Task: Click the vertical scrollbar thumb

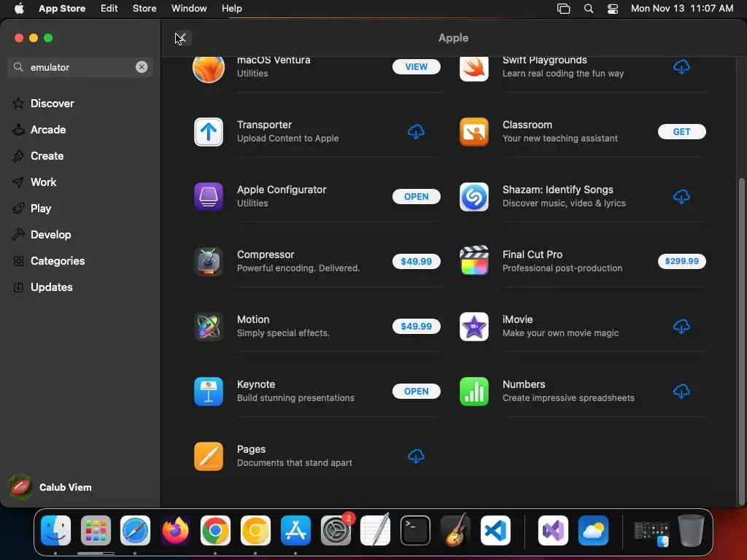Action: click(741, 341)
